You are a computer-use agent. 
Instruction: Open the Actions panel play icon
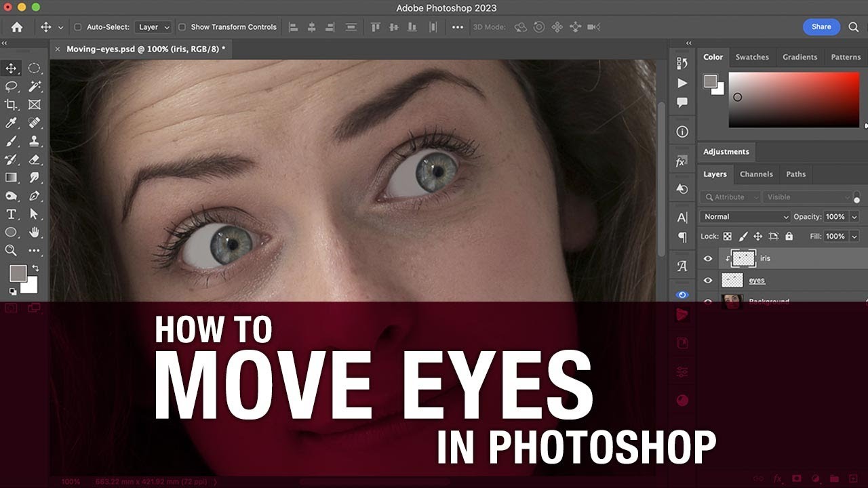[x=682, y=83]
